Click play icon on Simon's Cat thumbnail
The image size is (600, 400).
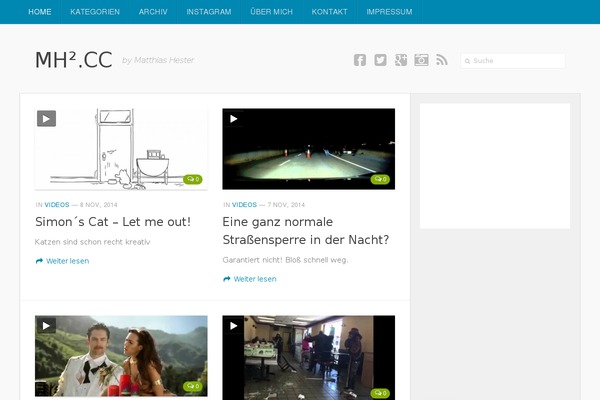click(x=46, y=119)
